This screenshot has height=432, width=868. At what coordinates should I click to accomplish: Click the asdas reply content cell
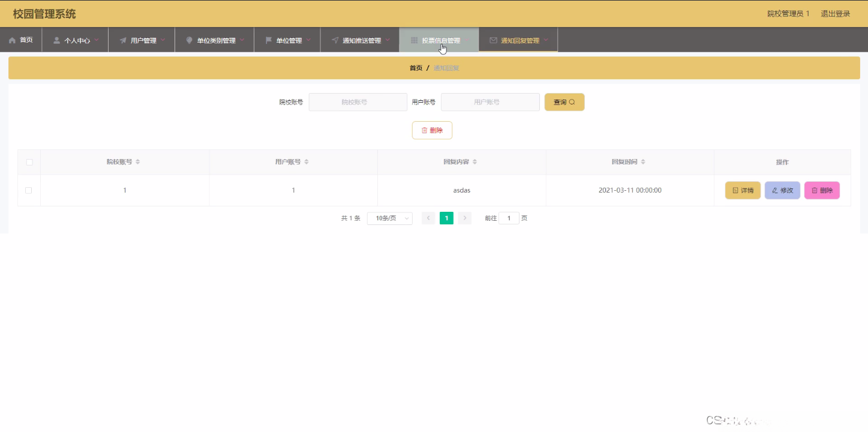click(461, 190)
